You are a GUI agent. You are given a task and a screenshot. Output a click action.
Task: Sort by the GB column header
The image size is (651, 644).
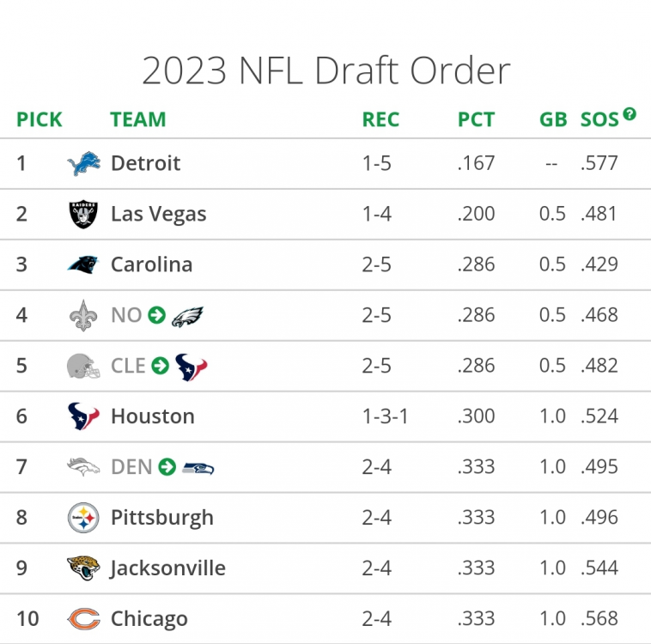coord(553,119)
